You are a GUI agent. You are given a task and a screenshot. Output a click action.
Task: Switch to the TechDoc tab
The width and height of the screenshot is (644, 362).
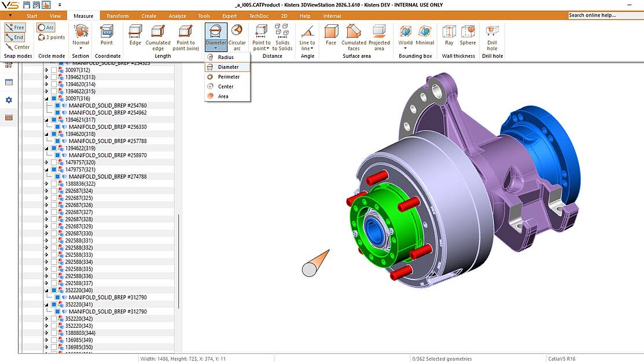(x=259, y=16)
